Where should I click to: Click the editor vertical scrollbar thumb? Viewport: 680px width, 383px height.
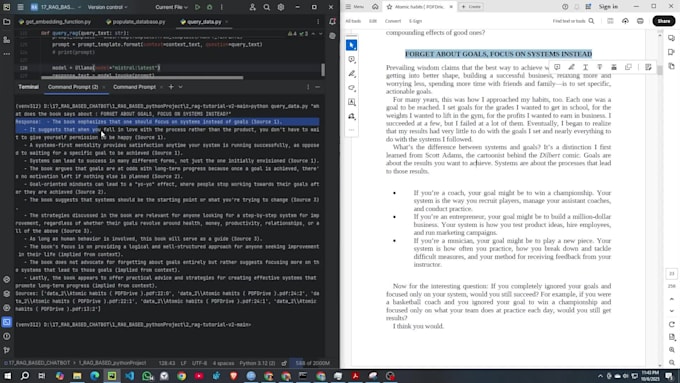323,69
